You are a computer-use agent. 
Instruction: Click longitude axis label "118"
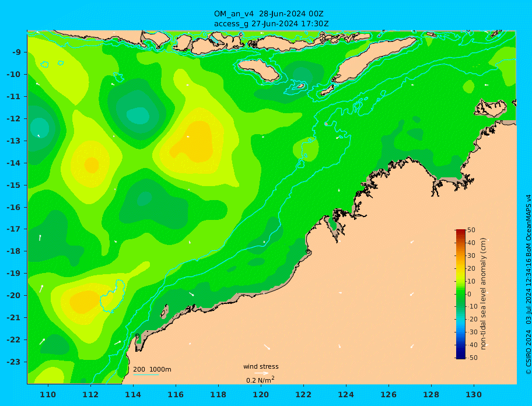coord(218,394)
